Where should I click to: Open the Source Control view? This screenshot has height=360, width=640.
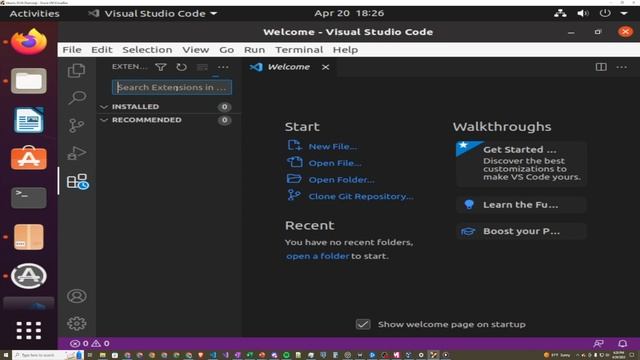76,125
